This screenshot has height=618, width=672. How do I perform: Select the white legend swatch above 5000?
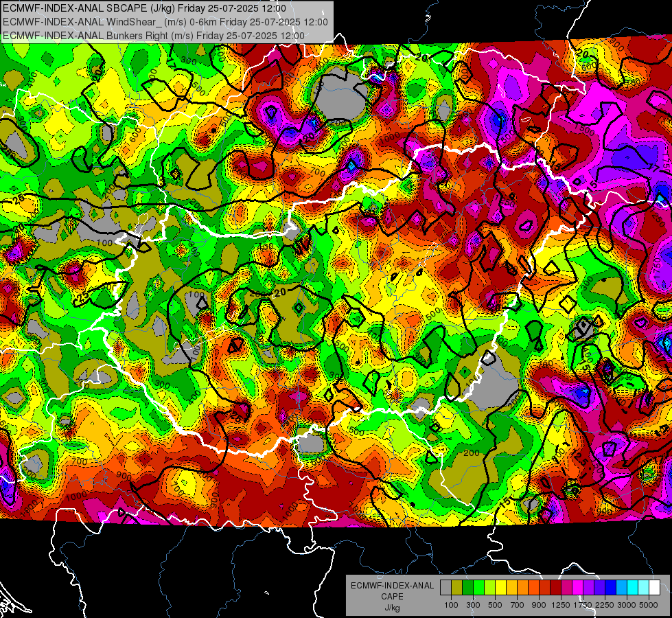tap(654, 588)
